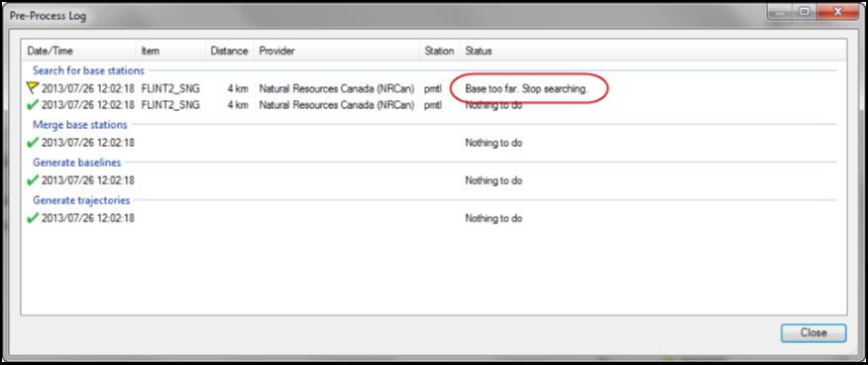The height and width of the screenshot is (365, 868).
Task: Collapse the Search for base stations group
Action: (x=88, y=70)
